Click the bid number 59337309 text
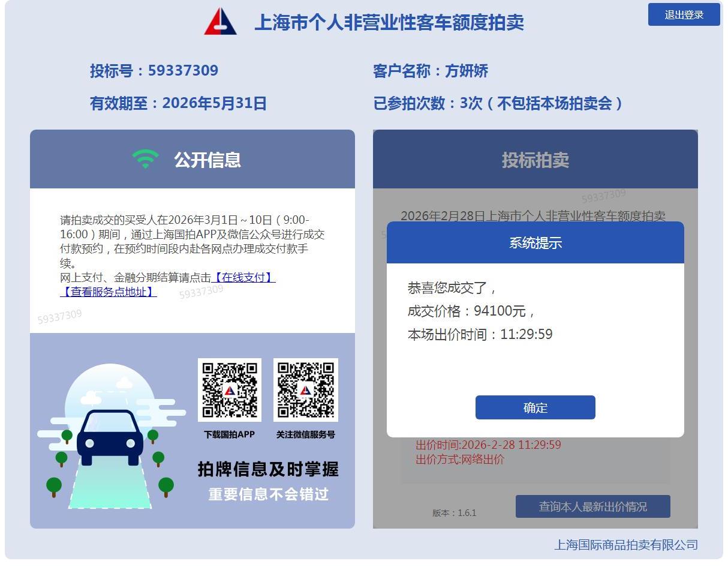728x576 pixels. tap(183, 70)
